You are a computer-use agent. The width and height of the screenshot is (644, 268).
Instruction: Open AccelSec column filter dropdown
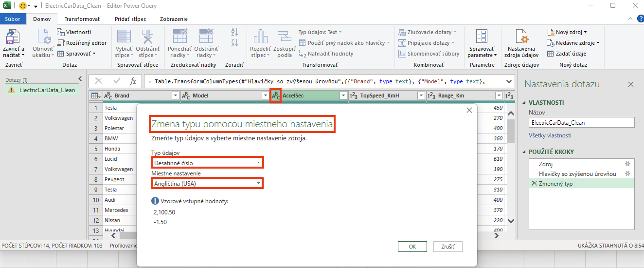pos(343,96)
